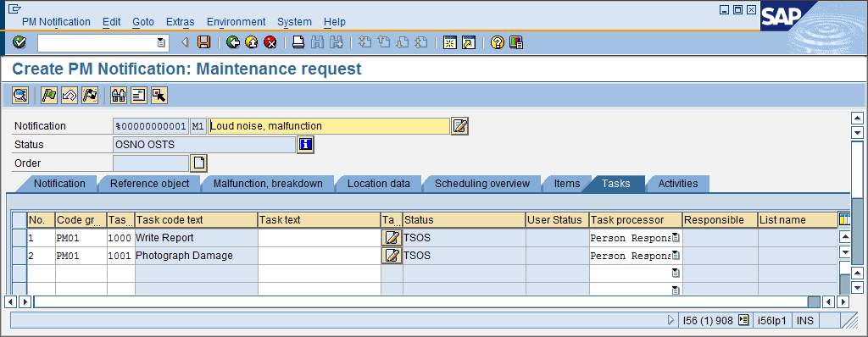
Task: Click the Create New Session icon
Action: 449,42
